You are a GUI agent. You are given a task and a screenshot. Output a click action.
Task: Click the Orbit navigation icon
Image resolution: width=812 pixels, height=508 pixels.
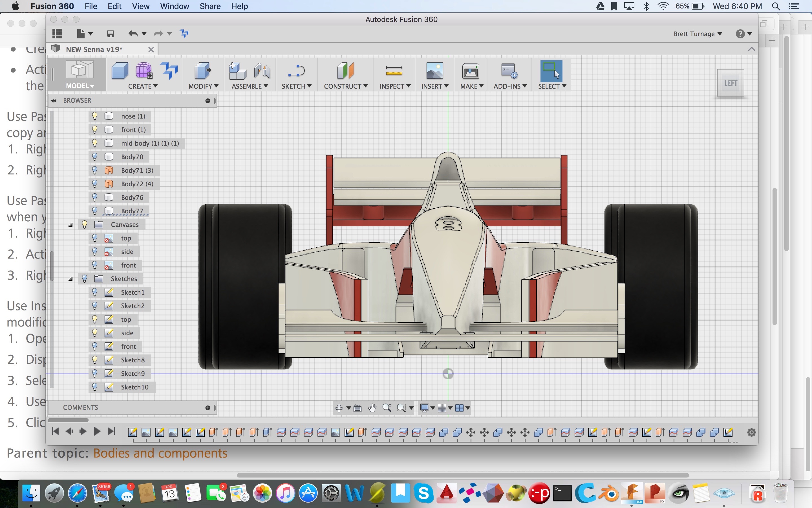[x=339, y=408]
